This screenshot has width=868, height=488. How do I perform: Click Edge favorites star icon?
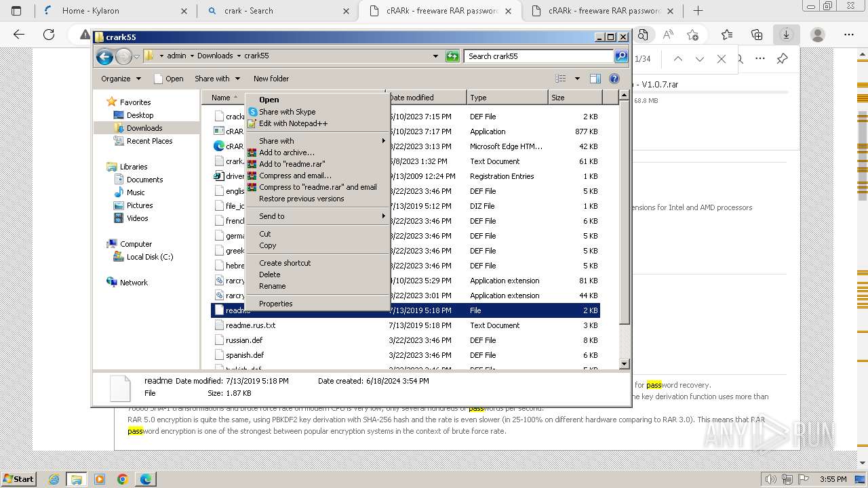coord(727,35)
